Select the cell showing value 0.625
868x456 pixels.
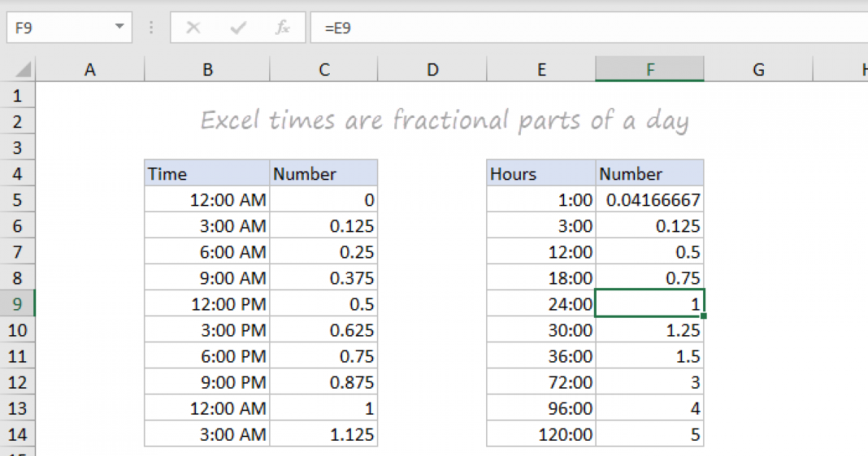(323, 329)
